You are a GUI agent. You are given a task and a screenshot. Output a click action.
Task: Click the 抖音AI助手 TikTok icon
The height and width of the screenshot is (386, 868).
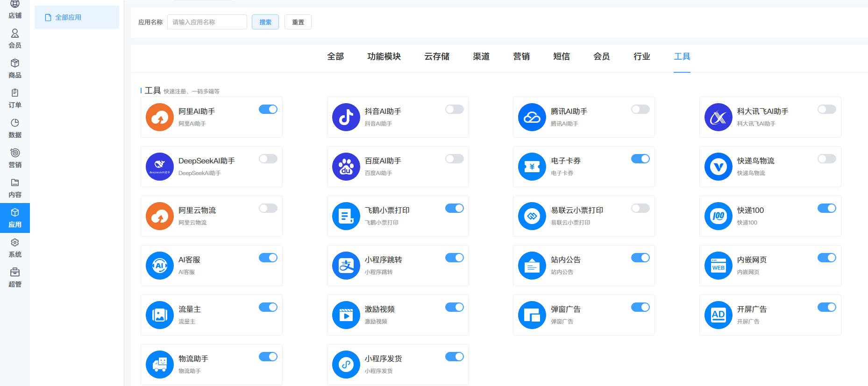[x=346, y=117]
